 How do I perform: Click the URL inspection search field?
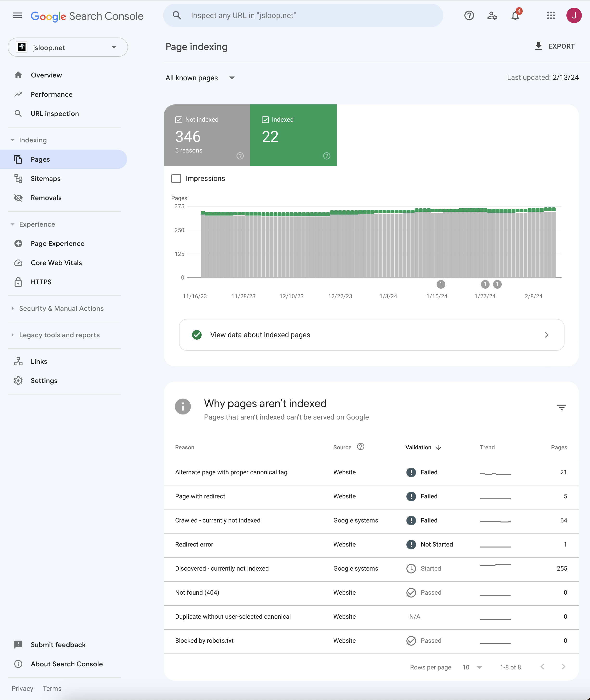[x=303, y=16]
